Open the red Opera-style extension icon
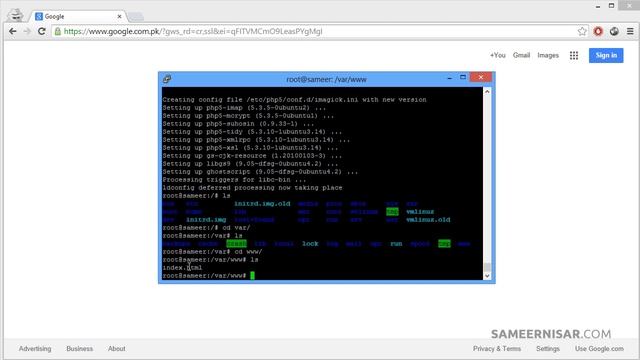Screen dimensions: 640x360 [598, 31]
